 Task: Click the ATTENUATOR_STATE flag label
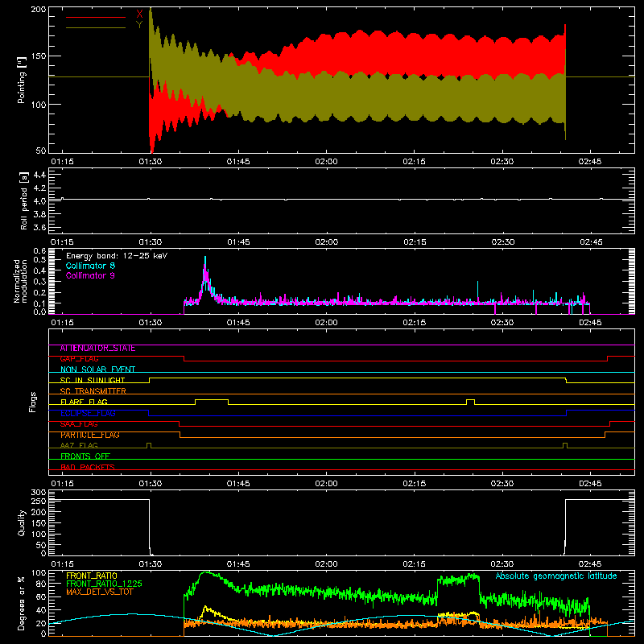click(x=97, y=349)
